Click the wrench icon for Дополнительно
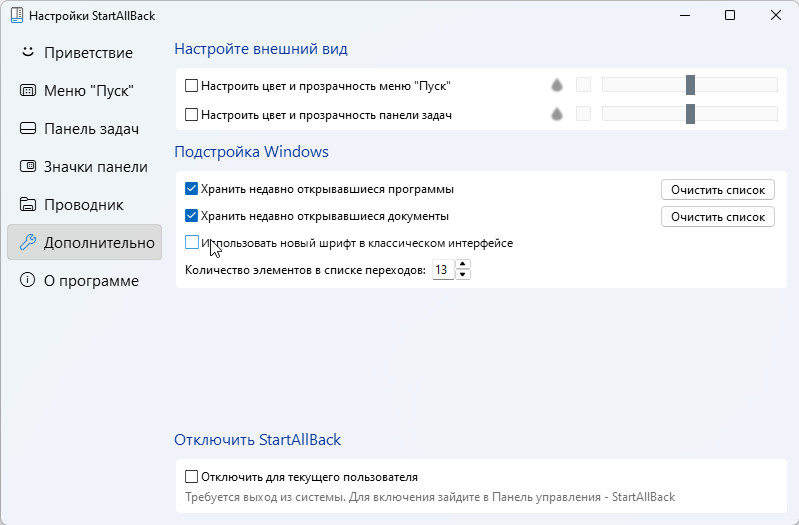This screenshot has width=799, height=525. pos(28,242)
